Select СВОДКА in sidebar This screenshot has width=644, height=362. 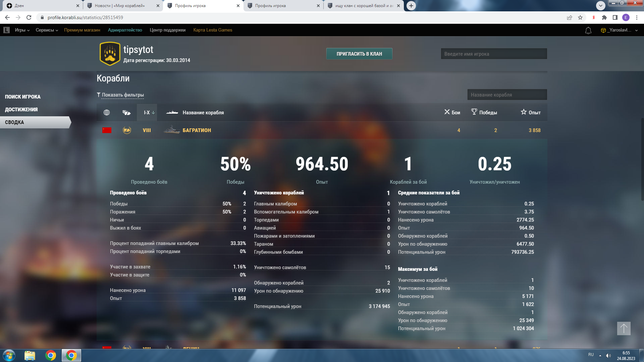[35, 122]
